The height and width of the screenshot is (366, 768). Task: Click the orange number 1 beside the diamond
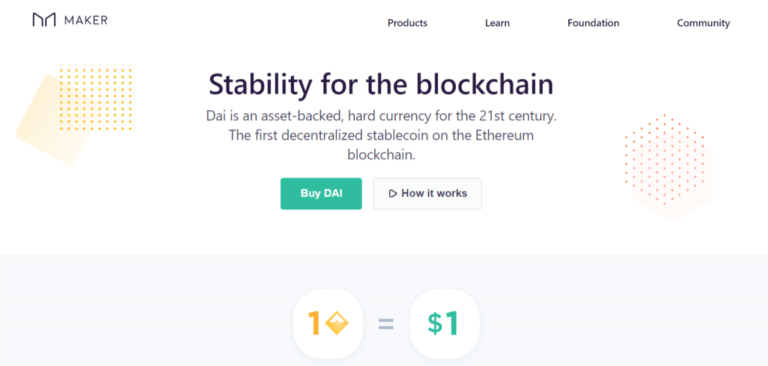(314, 323)
